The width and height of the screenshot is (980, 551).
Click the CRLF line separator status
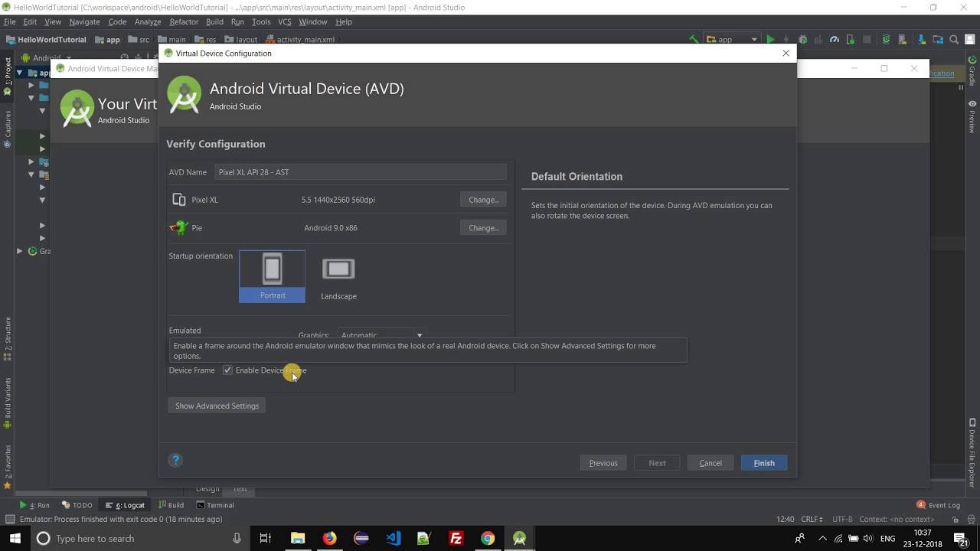click(812, 519)
